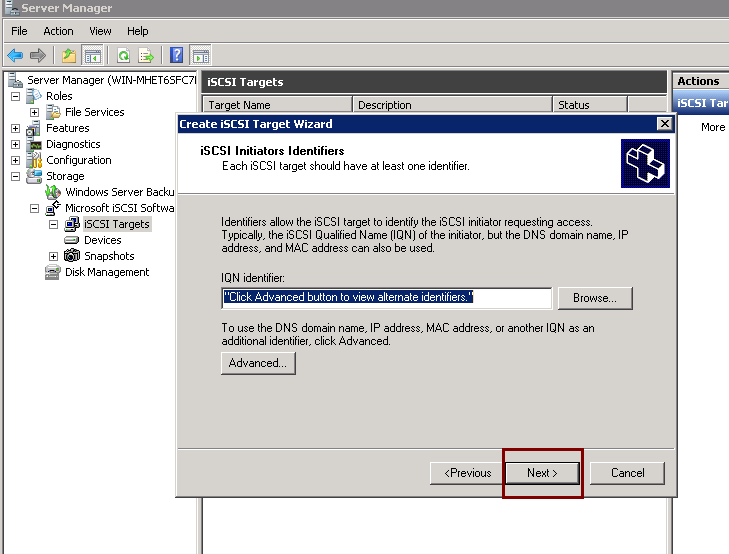Expand the Features tree node
The height and width of the screenshot is (554, 729).
[x=16, y=129]
